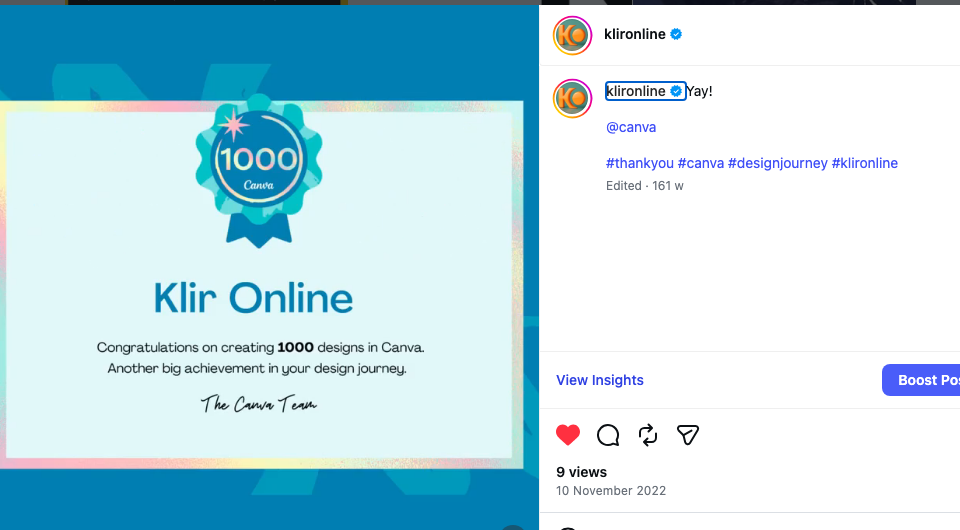Click the 10 November 2022 date
Screen dimensions: 960x530
coord(610,491)
